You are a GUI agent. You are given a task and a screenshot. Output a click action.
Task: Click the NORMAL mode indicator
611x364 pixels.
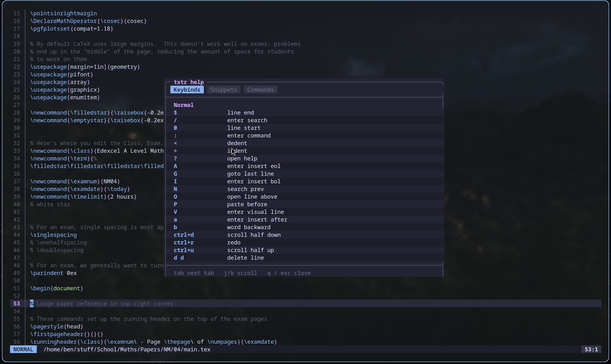[x=23, y=349]
